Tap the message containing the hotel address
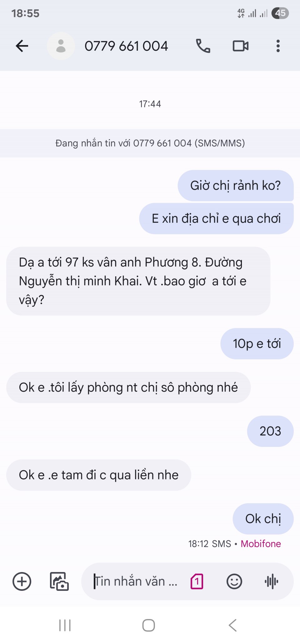Image resolution: width=300 pixels, height=644 pixels. click(138, 281)
